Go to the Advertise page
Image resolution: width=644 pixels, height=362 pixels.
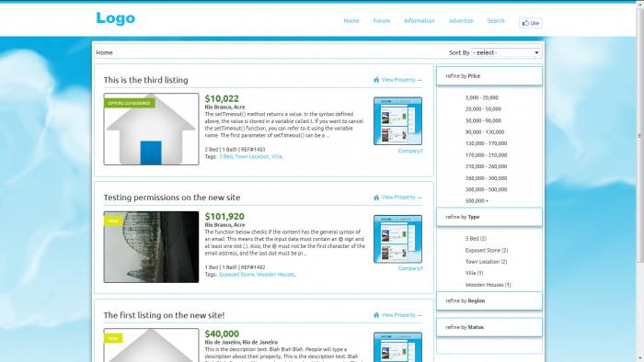(461, 20)
